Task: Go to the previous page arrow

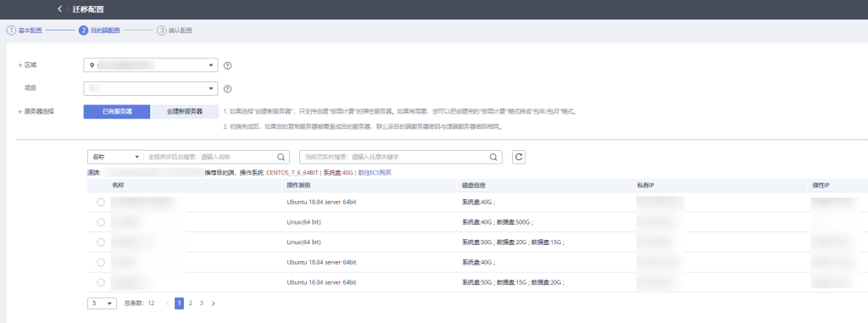Action: (168, 303)
